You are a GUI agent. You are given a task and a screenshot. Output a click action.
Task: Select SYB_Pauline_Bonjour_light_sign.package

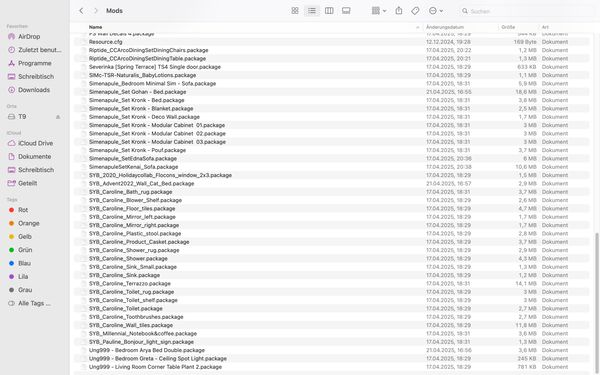(x=332, y=342)
